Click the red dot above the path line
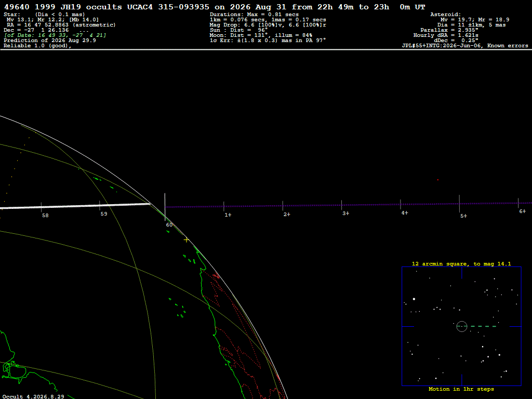This screenshot has height=399, width=532. click(437, 180)
